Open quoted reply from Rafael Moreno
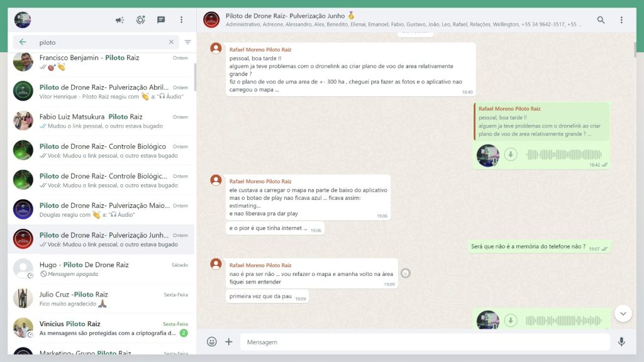Screen dimensions: 644x362 tap(541, 121)
